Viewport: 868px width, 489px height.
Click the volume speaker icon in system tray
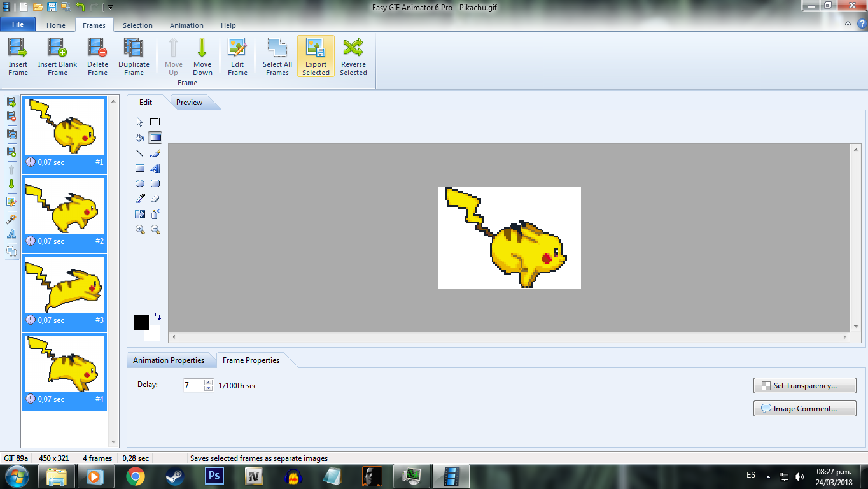pos(799,476)
